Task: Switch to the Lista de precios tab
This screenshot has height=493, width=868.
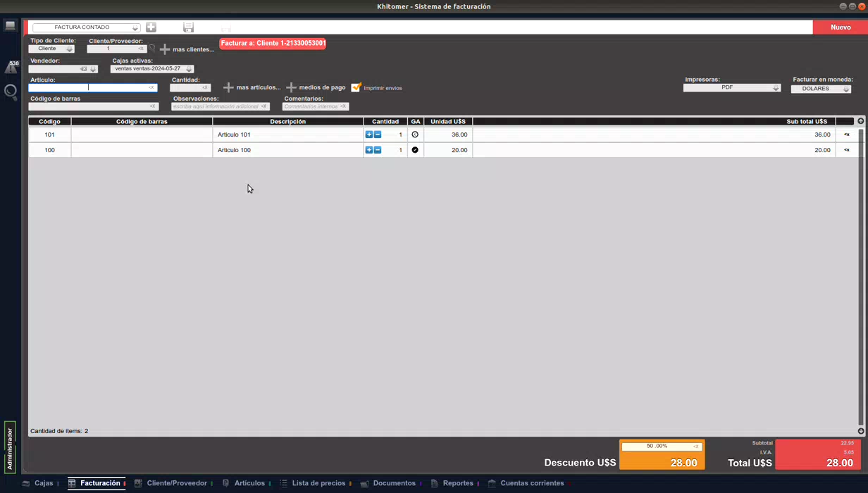Action: (315, 483)
